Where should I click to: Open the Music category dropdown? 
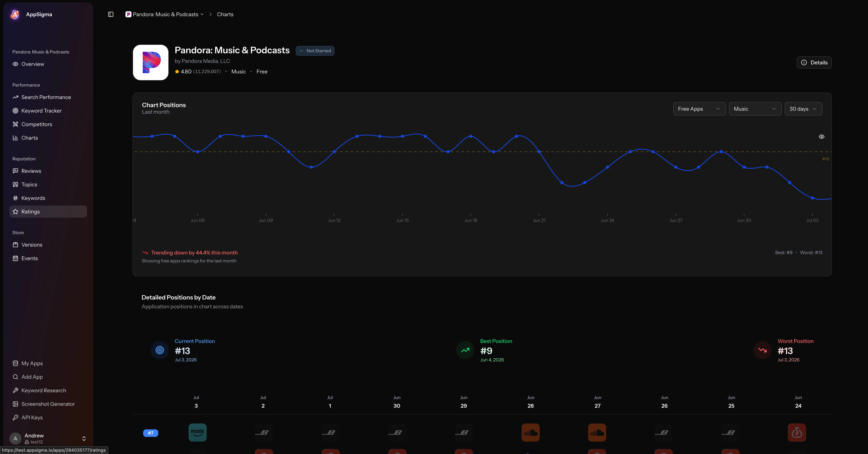click(755, 109)
